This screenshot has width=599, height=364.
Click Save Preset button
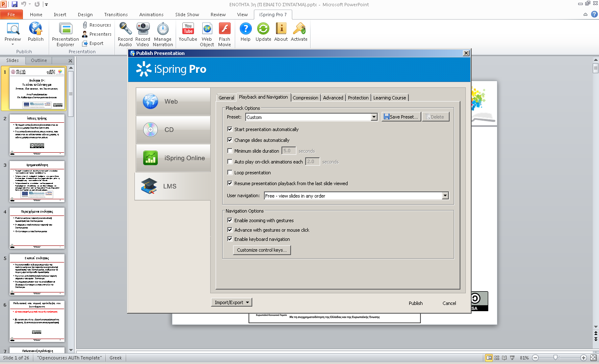401,117
